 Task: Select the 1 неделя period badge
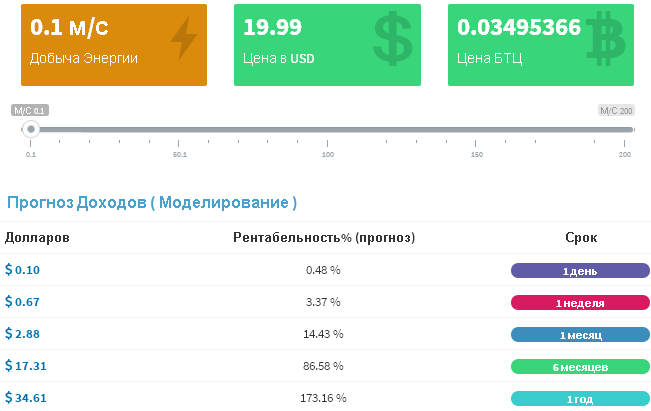click(580, 303)
